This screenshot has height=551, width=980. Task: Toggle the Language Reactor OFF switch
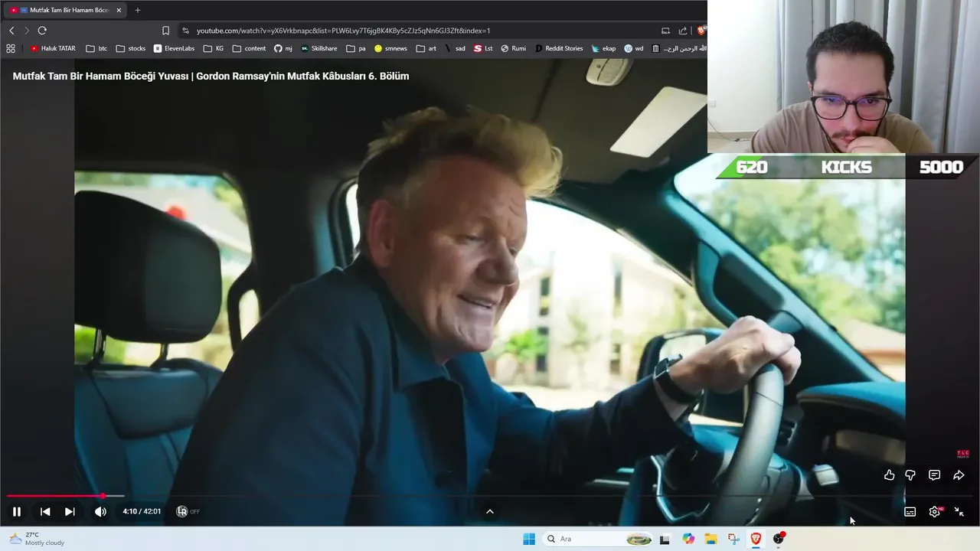pyautogui.click(x=188, y=511)
